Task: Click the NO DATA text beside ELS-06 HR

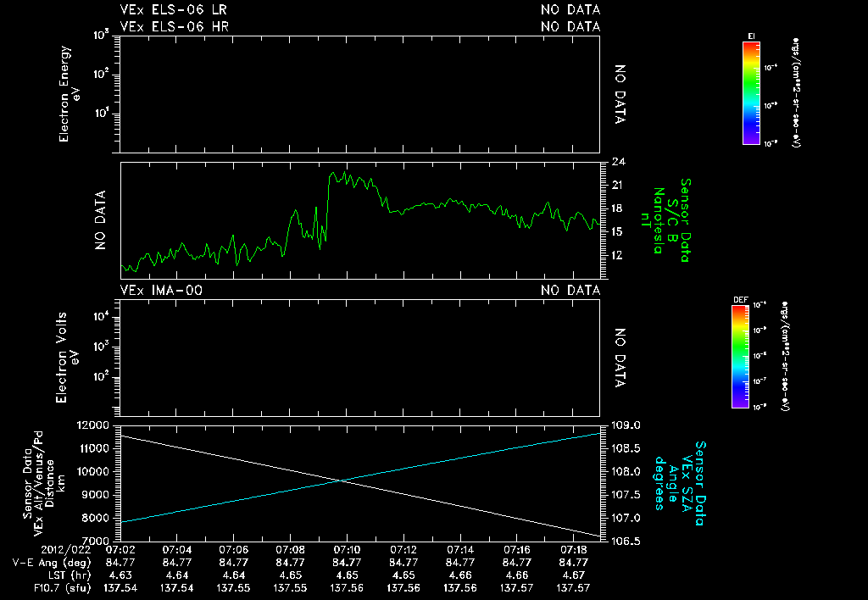Action: pos(570,26)
